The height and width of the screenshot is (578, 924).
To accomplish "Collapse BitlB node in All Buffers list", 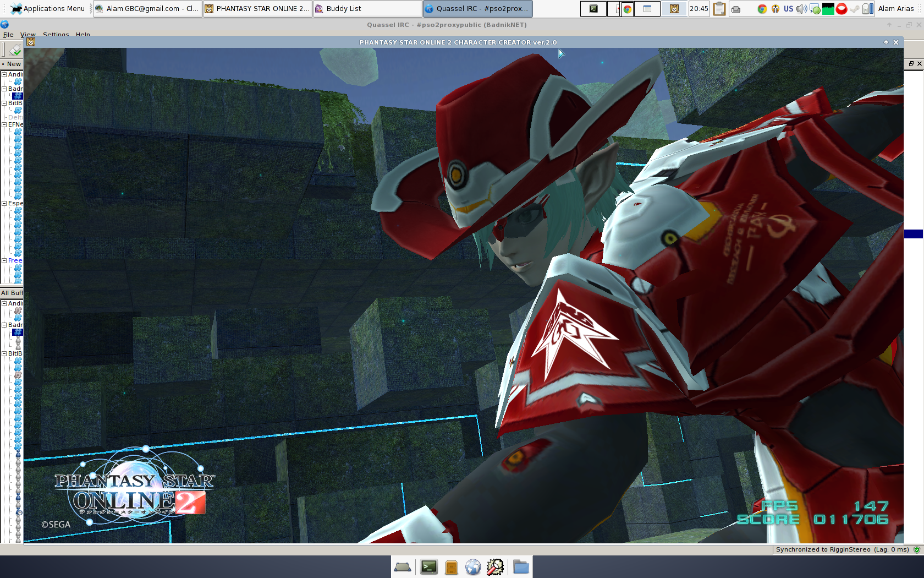I will (4, 353).
